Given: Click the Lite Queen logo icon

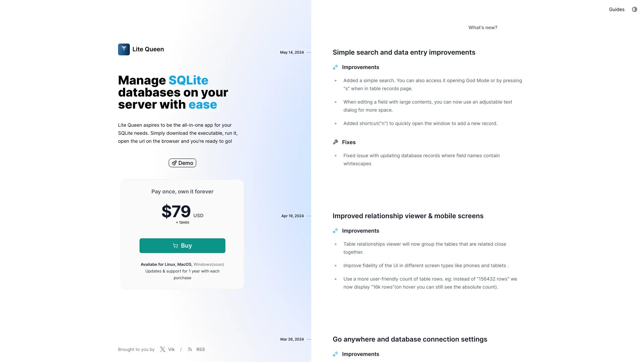Looking at the screenshot, I should [124, 50].
